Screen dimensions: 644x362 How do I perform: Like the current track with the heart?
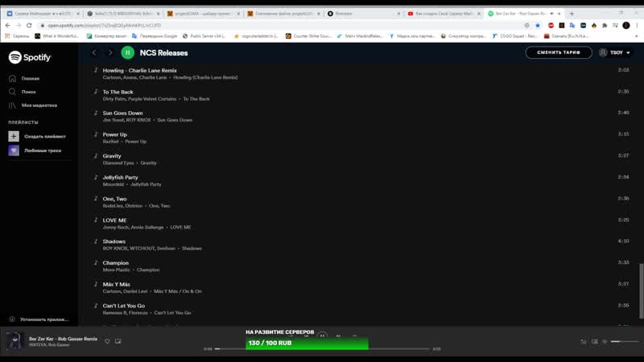point(107,341)
